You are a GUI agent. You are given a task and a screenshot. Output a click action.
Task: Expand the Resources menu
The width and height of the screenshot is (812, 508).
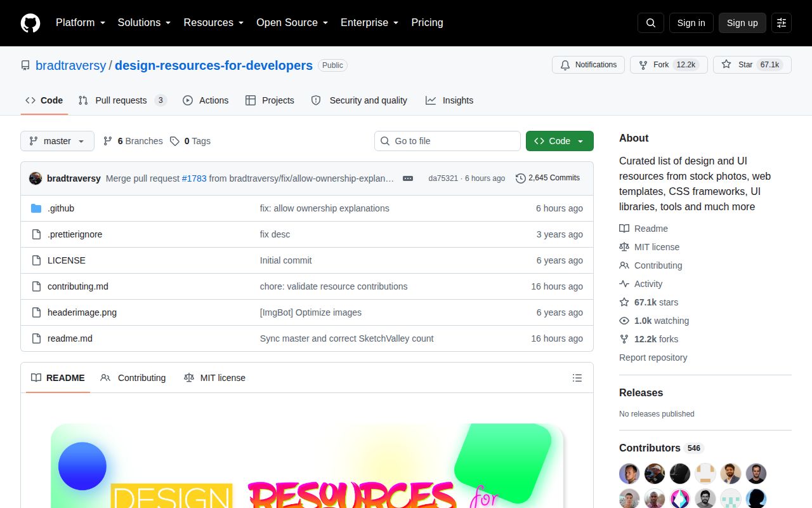point(214,23)
